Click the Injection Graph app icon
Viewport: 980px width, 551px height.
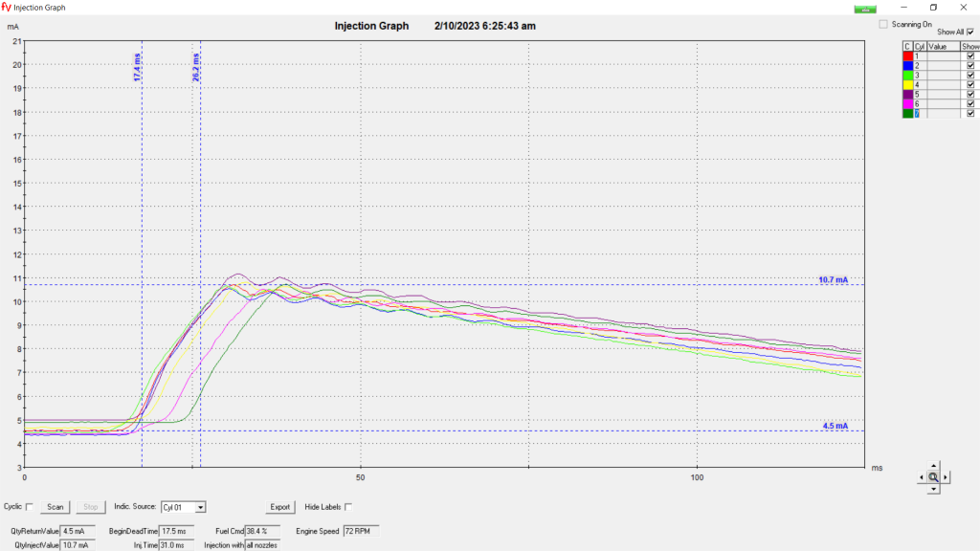pyautogui.click(x=7, y=7)
